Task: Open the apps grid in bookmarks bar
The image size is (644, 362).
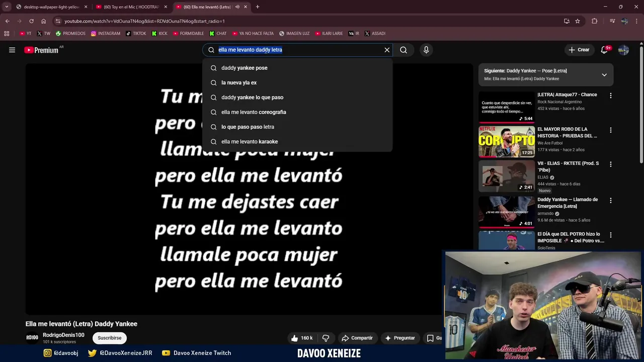Action: coord(7,34)
